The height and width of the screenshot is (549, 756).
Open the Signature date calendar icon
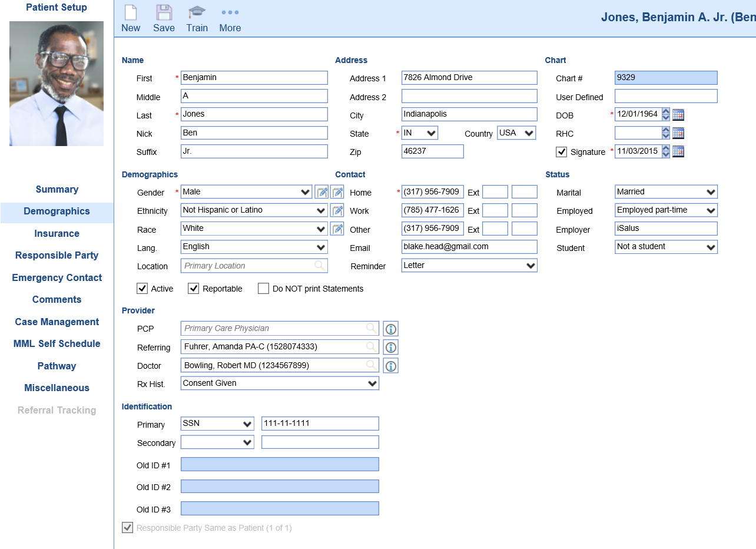[x=678, y=151]
